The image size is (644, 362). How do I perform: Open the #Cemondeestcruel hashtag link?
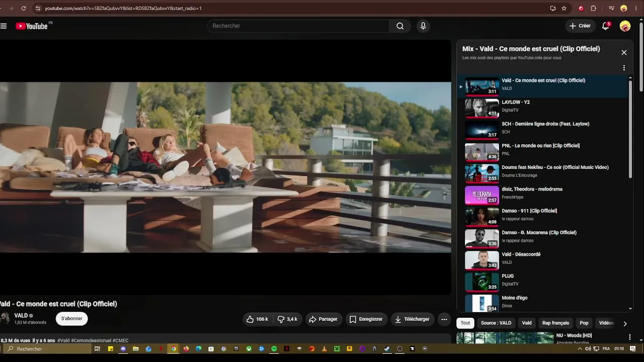91,341
